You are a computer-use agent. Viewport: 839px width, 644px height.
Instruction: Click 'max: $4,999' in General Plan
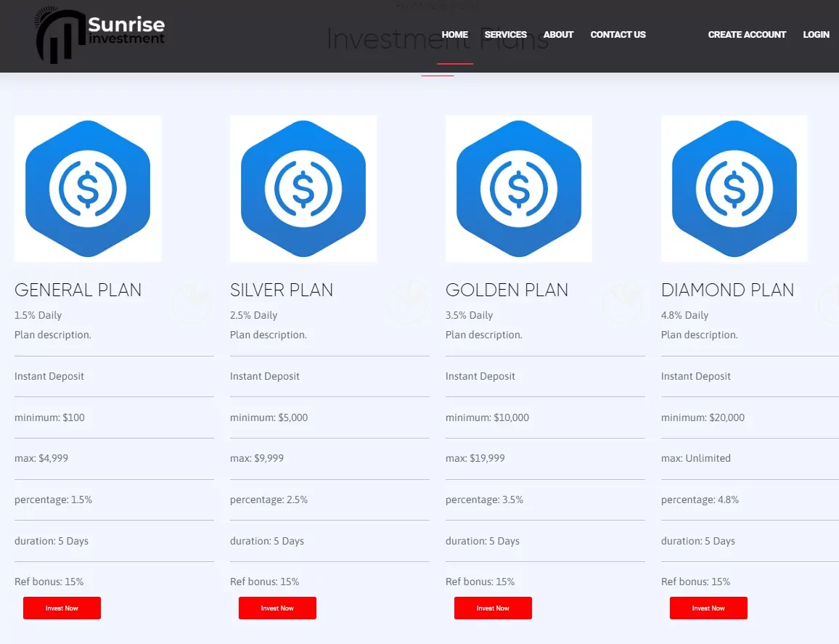(x=41, y=458)
